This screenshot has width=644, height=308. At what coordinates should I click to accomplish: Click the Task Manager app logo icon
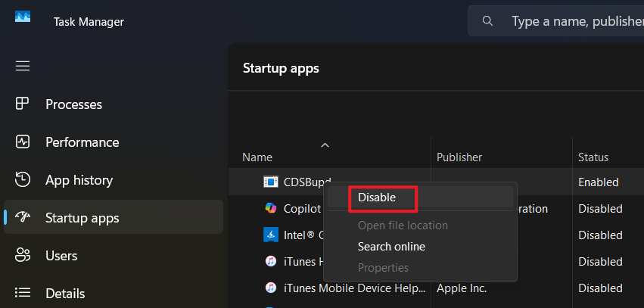coord(23,17)
